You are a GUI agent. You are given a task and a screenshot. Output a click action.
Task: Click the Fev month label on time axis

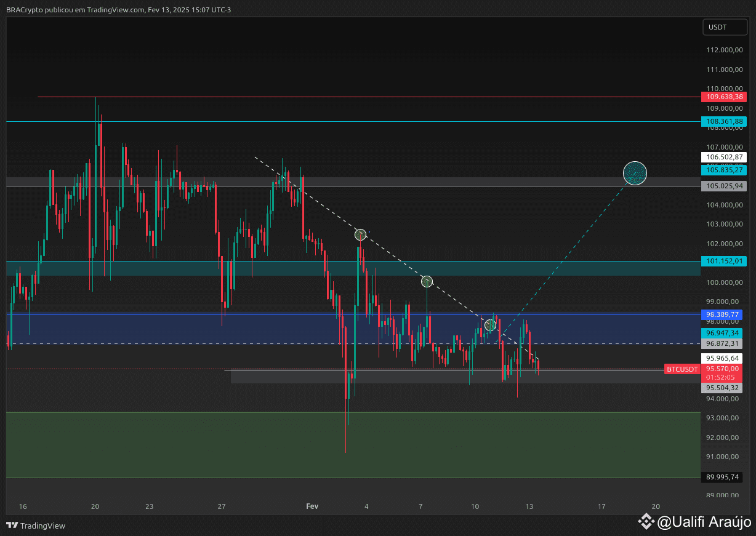point(312,506)
